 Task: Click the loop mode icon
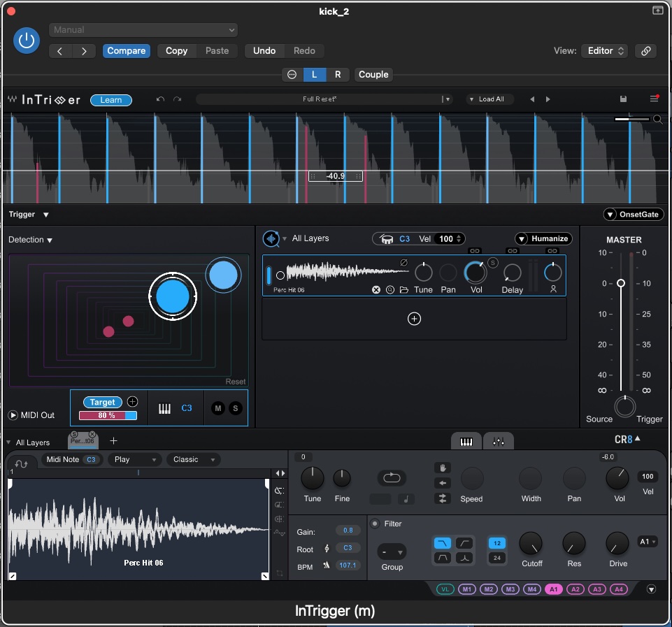[x=392, y=478]
